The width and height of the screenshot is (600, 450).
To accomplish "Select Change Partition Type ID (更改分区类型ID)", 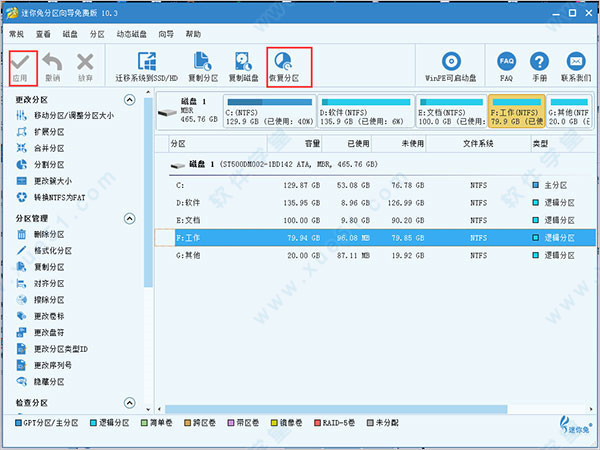I will tap(52, 349).
